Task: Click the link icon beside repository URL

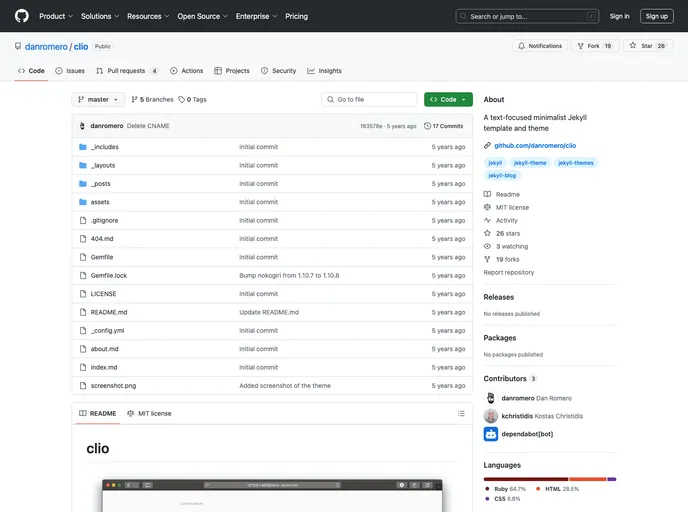Action: (x=487, y=145)
